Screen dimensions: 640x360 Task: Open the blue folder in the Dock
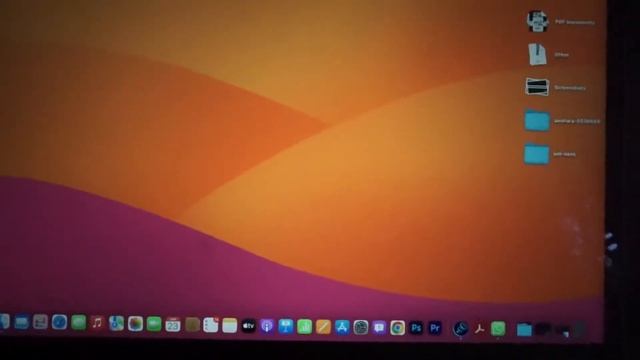[524, 329]
